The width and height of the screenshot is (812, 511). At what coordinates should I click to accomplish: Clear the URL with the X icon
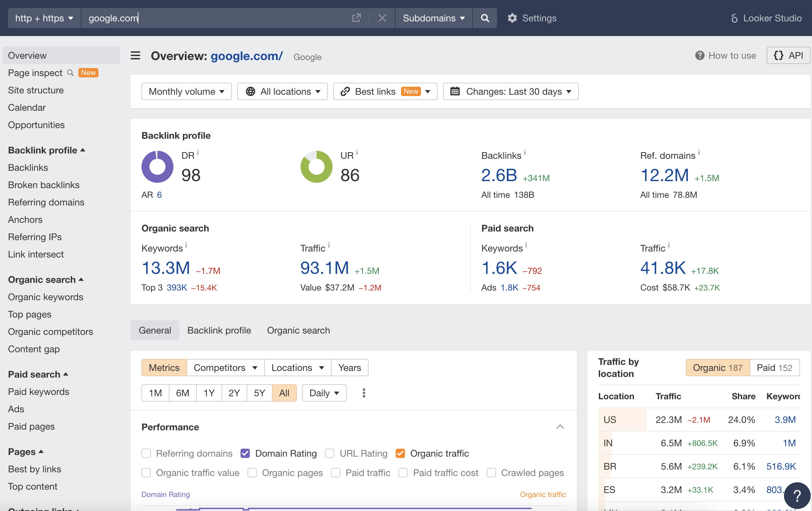point(382,18)
